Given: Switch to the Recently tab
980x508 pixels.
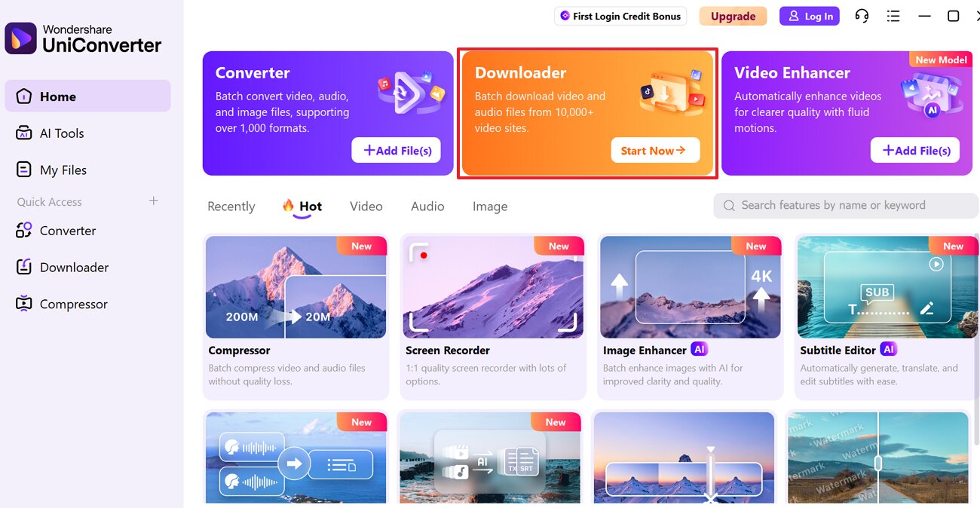Looking at the screenshot, I should [231, 207].
